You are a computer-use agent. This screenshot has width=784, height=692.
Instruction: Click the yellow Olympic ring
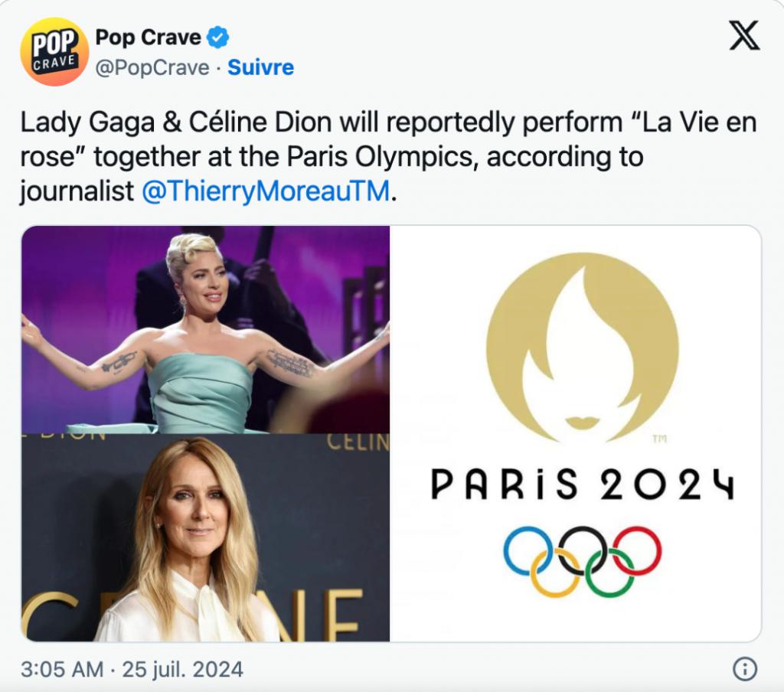click(555, 573)
